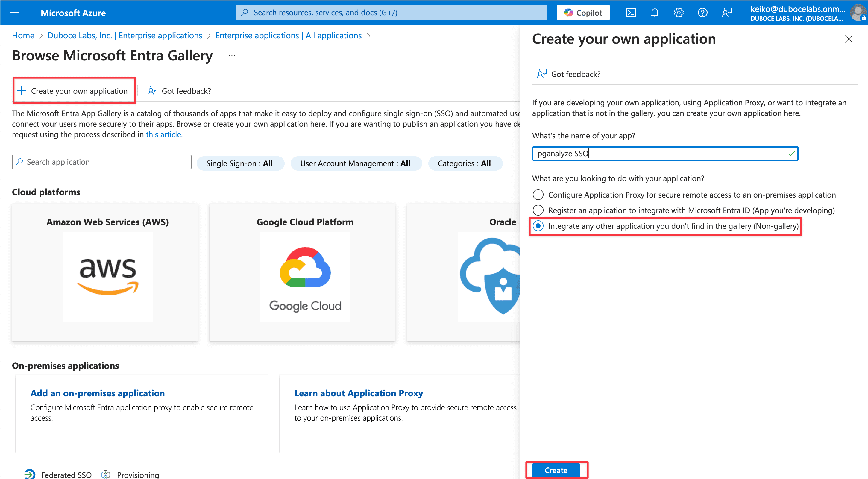The width and height of the screenshot is (868, 479).
Task: Click the app name input field
Action: 661,154
